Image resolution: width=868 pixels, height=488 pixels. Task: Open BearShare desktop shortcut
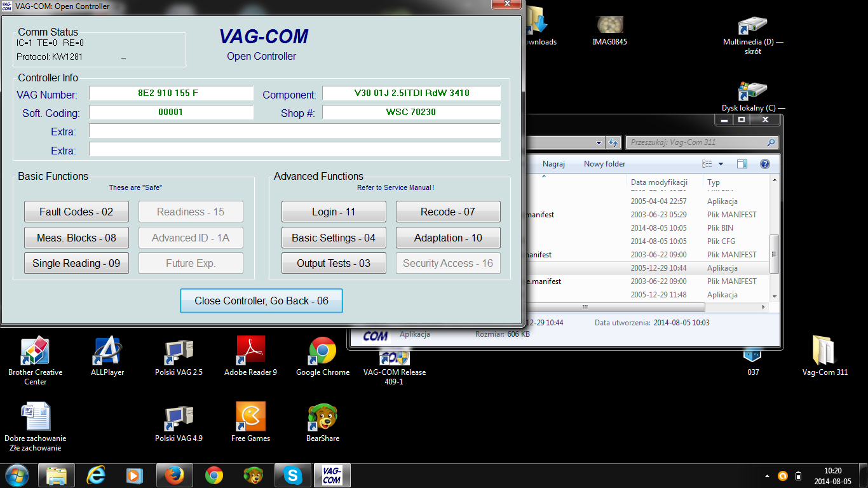pyautogui.click(x=323, y=422)
